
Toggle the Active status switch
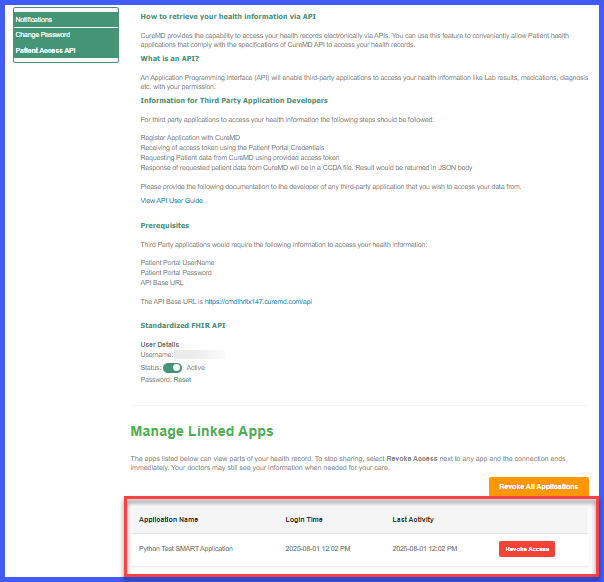tap(172, 368)
